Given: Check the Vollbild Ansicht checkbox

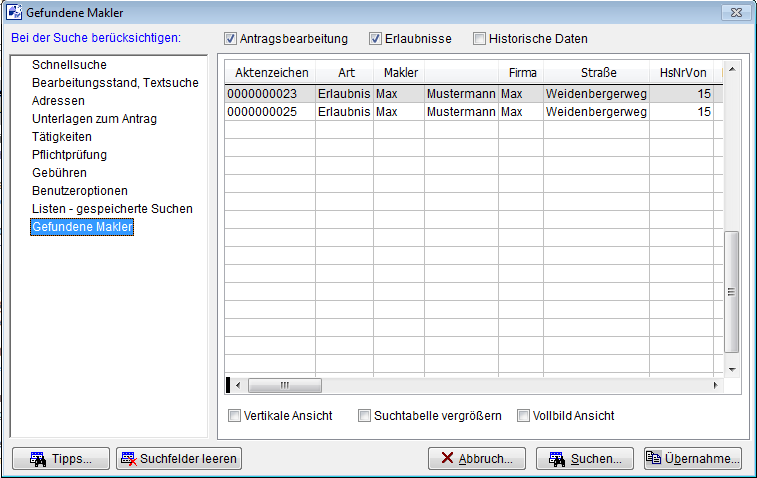Looking at the screenshot, I should (523, 415).
